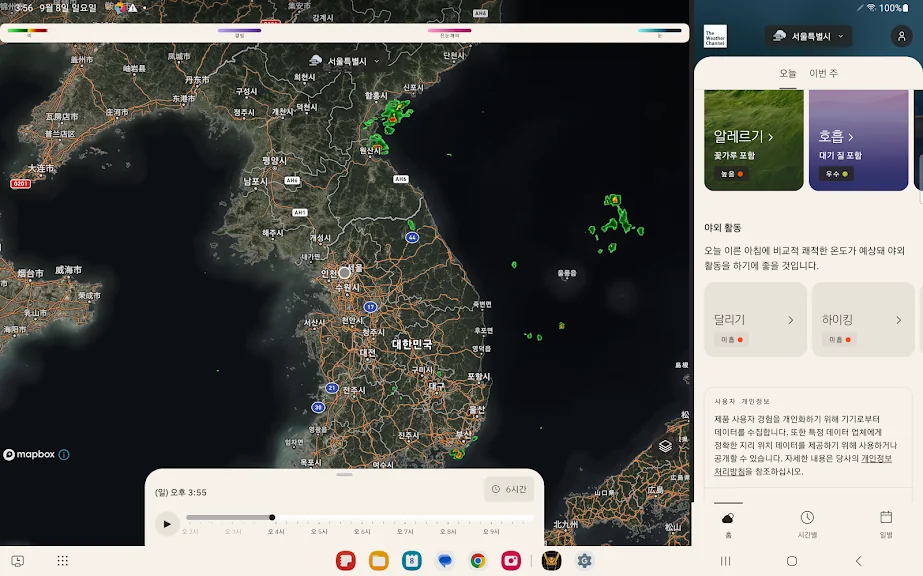This screenshot has width=923, height=576.
Task: Tap the pink legend color bar
Action: pos(449,30)
